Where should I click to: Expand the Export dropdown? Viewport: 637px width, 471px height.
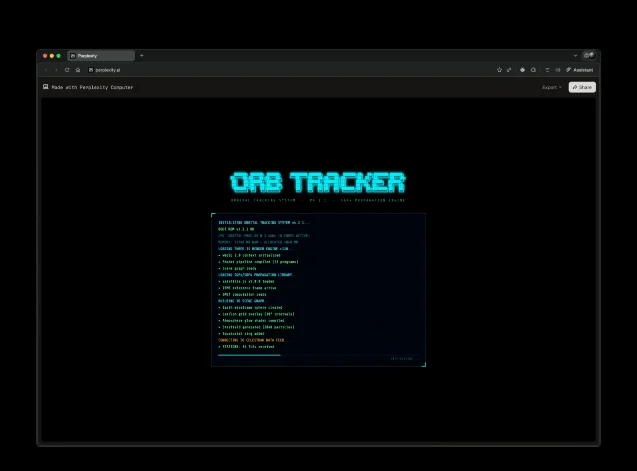tap(551, 87)
